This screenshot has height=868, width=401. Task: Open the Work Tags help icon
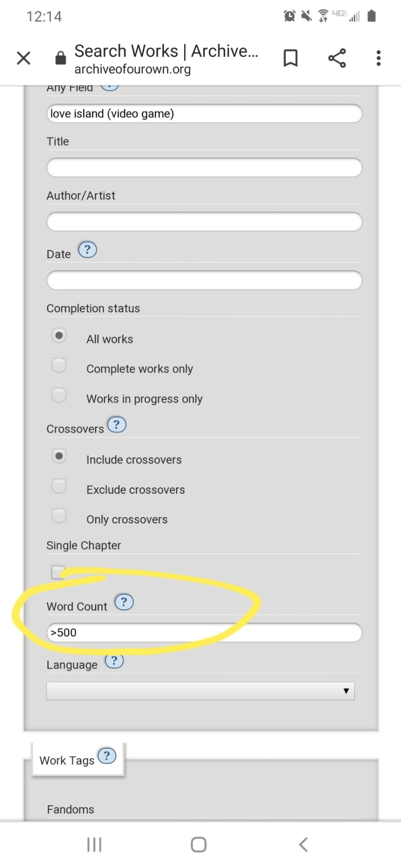tap(107, 756)
